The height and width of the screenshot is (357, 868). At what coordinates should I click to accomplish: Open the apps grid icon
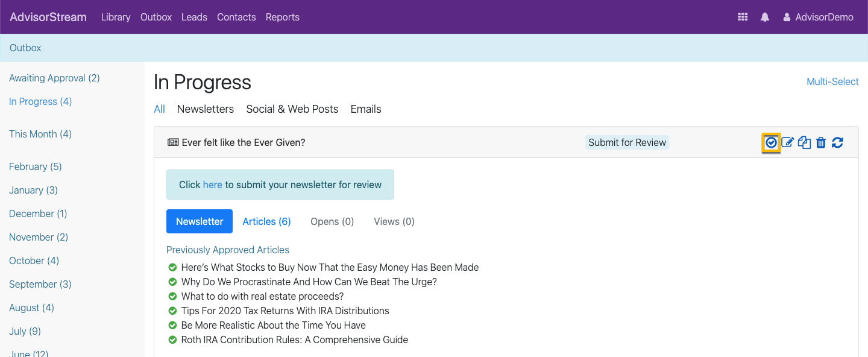743,17
